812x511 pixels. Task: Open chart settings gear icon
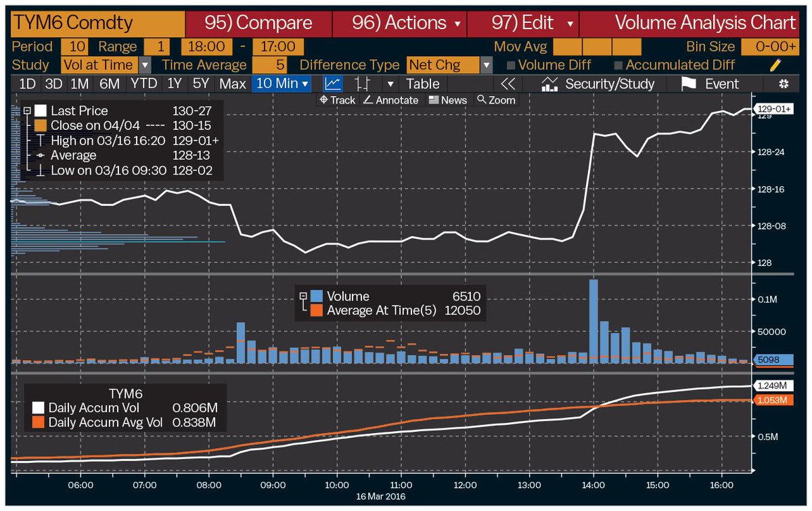(x=784, y=84)
